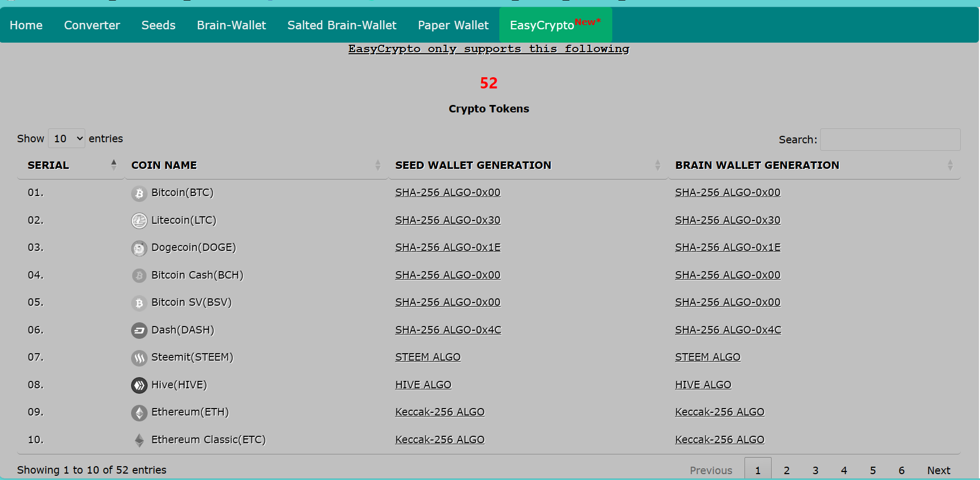Click the Bitcoin(BTC) coin name text
Image resolution: width=980 pixels, height=480 pixels.
coord(182,192)
